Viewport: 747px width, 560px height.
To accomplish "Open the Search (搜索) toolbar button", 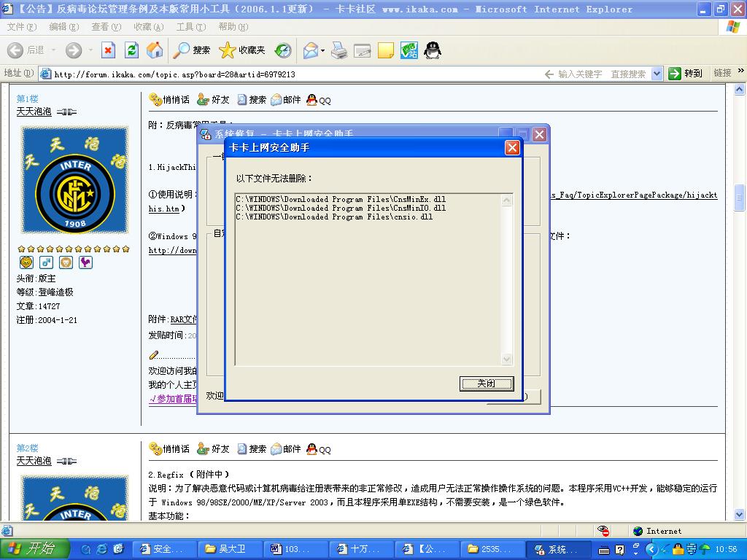I will click(192, 50).
